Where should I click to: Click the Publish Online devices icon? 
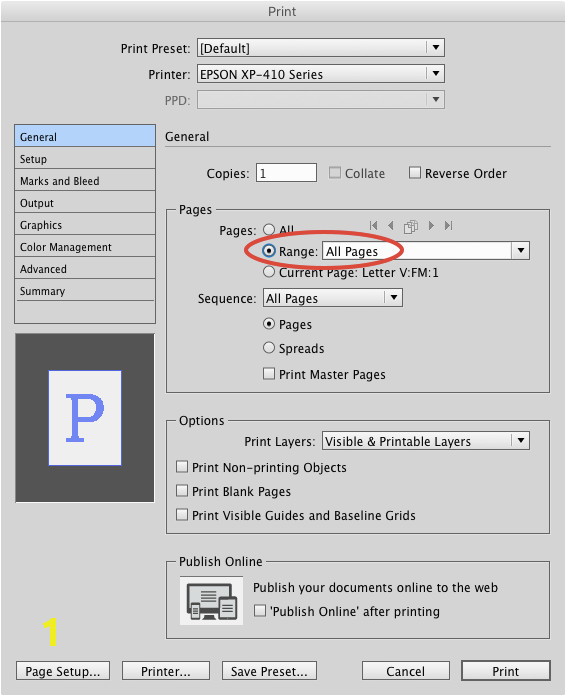coord(212,601)
